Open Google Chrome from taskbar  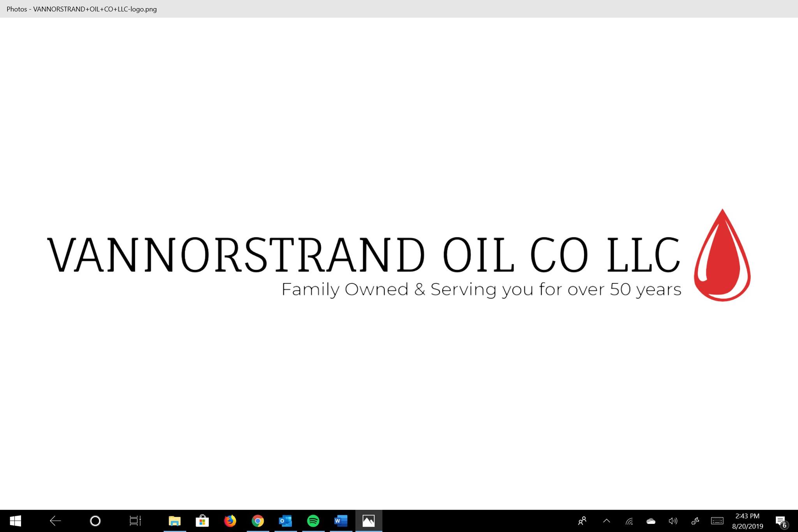(x=258, y=521)
